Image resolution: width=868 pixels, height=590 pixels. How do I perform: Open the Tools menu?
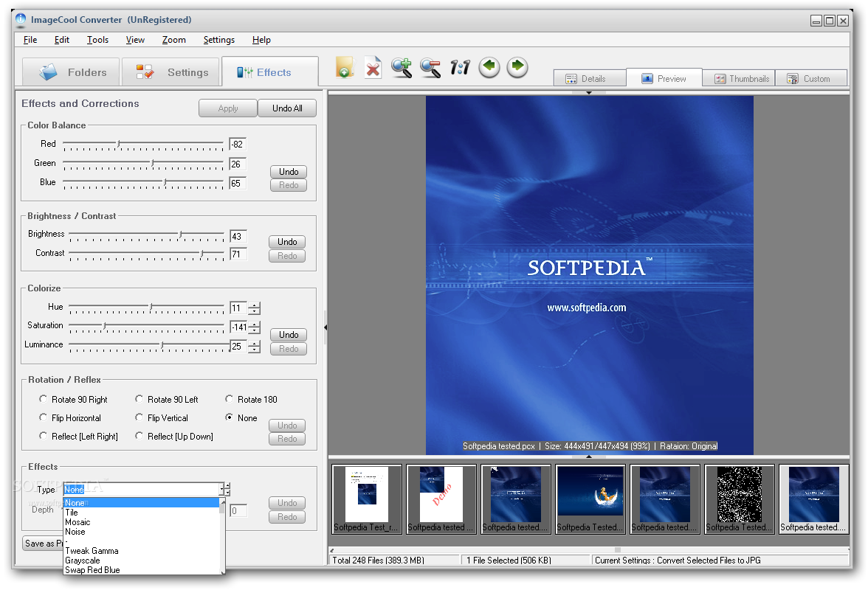(97, 40)
